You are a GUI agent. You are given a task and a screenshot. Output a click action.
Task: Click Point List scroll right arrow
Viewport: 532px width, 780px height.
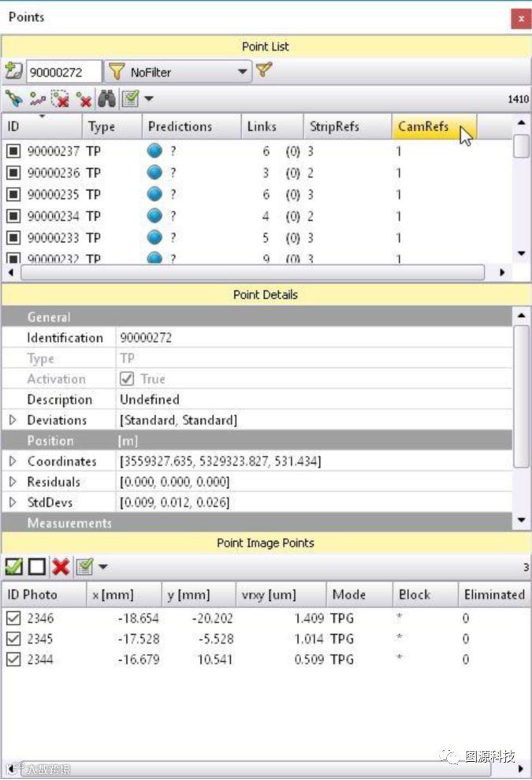coord(502,273)
